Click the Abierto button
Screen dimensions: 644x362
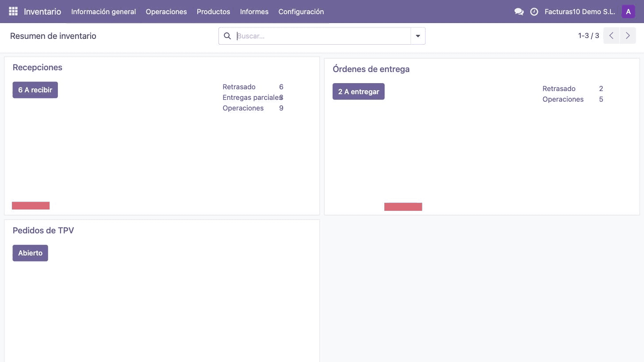pyautogui.click(x=30, y=253)
